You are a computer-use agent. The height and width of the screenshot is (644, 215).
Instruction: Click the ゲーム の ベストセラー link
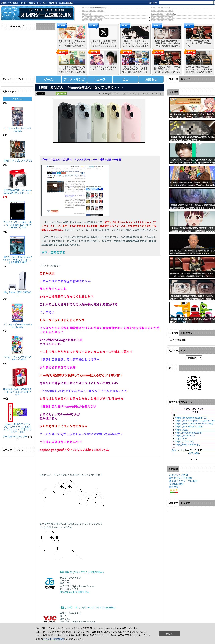click(15, 436)
